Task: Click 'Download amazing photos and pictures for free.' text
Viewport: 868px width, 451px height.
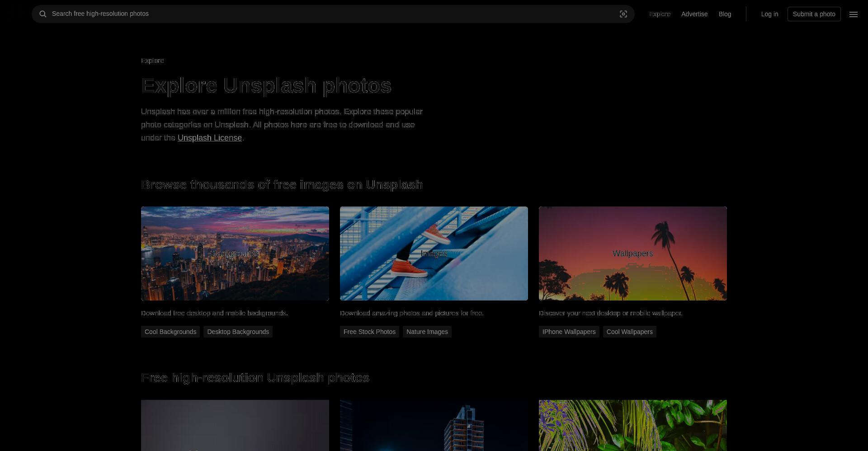Action: pyautogui.click(x=412, y=313)
